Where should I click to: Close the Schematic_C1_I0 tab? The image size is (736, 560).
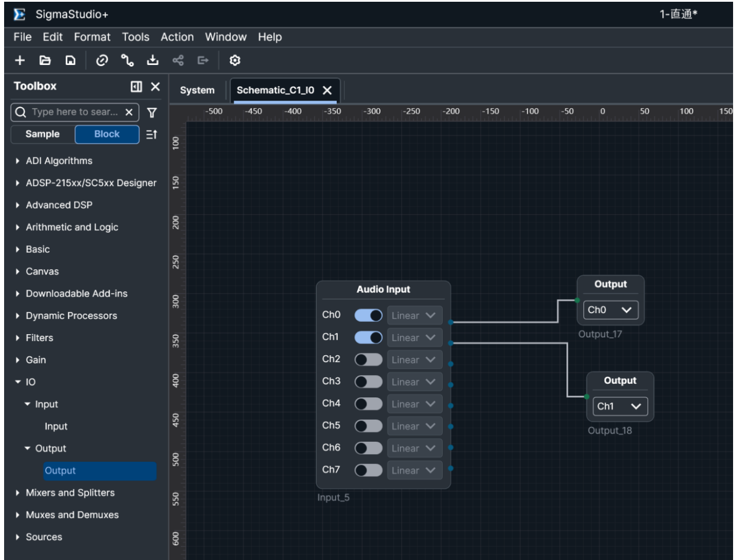(327, 90)
